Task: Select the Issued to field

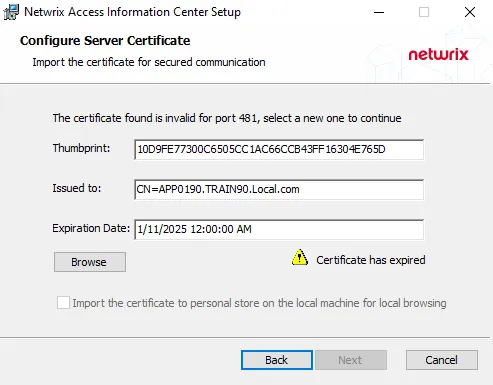Action: pos(279,189)
